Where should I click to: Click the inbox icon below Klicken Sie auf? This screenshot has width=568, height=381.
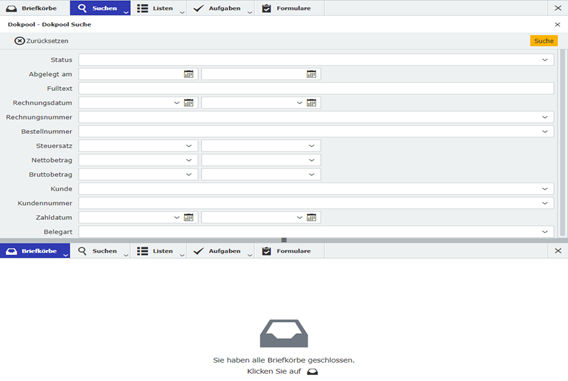[312, 372]
